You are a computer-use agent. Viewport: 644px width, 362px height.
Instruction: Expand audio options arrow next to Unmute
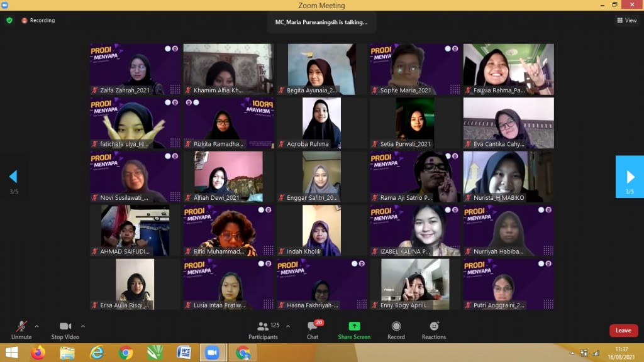pyautogui.click(x=36, y=326)
